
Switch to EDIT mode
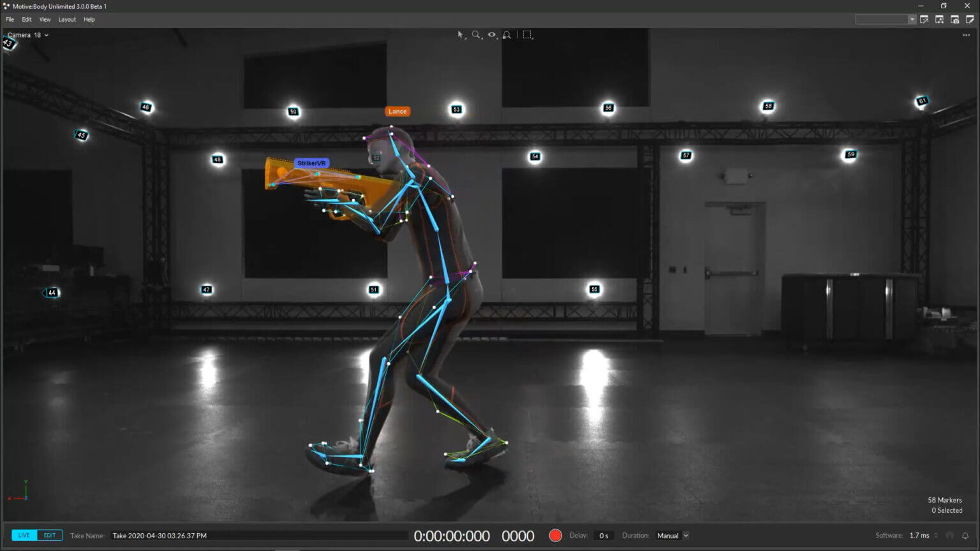click(50, 536)
